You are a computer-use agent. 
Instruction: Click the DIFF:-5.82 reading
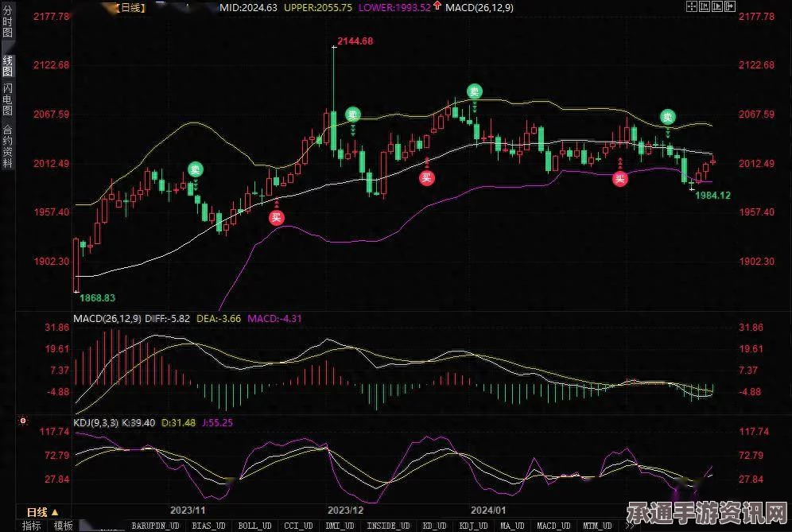167,319
